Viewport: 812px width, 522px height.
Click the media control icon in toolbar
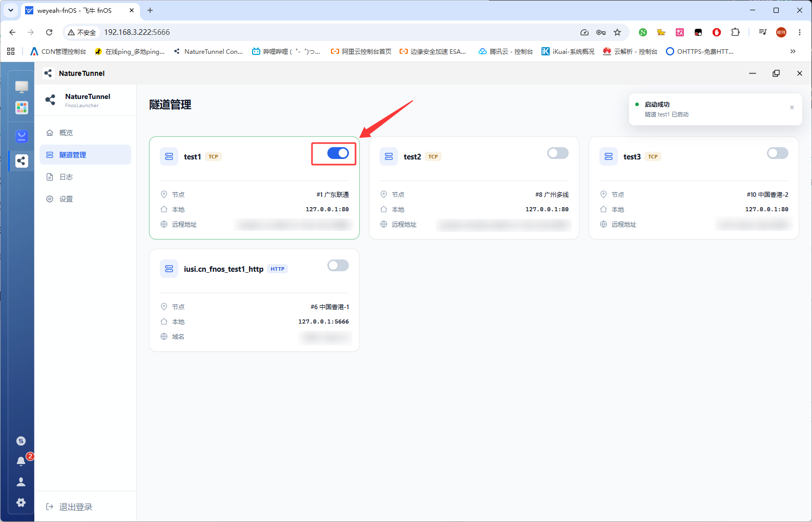click(x=763, y=32)
